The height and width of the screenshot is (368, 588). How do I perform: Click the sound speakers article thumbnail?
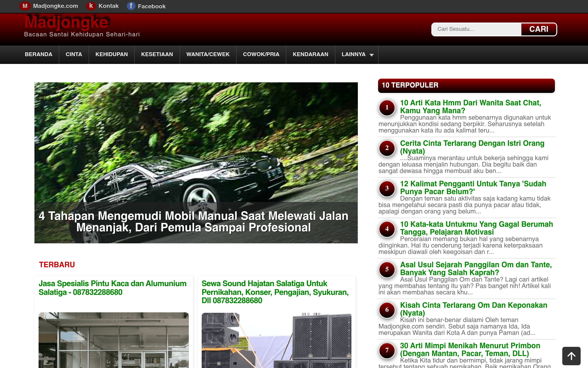click(x=277, y=340)
